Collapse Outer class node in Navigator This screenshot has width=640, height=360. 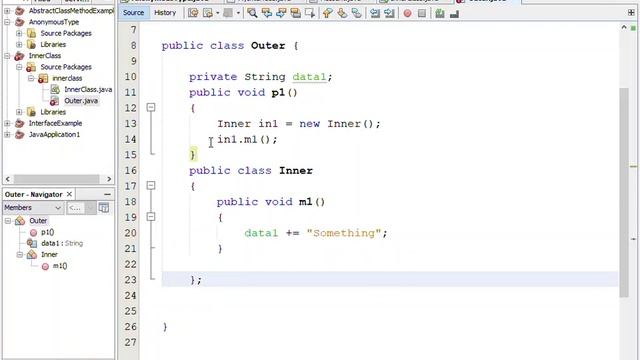[x=8, y=221]
